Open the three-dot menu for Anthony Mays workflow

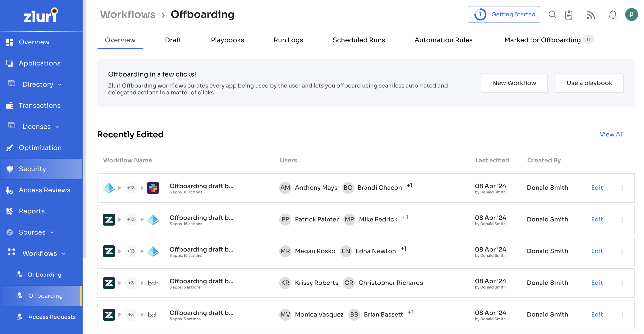[622, 188]
